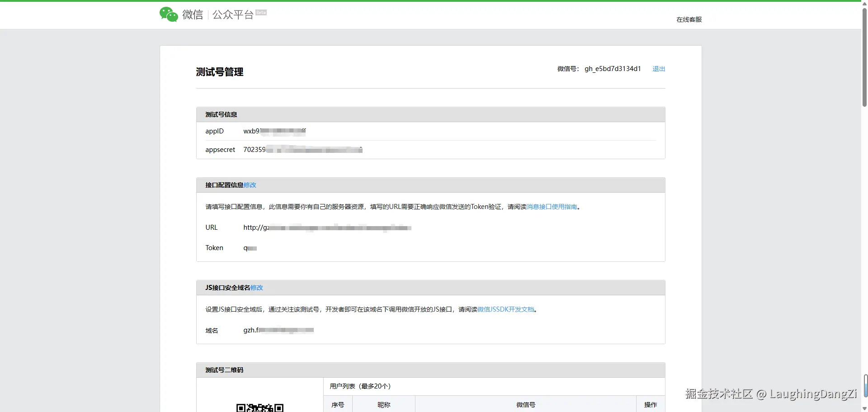Screen dimensions: 868x412
Task: Click the domain value starting gzh.f
Action: [278, 330]
